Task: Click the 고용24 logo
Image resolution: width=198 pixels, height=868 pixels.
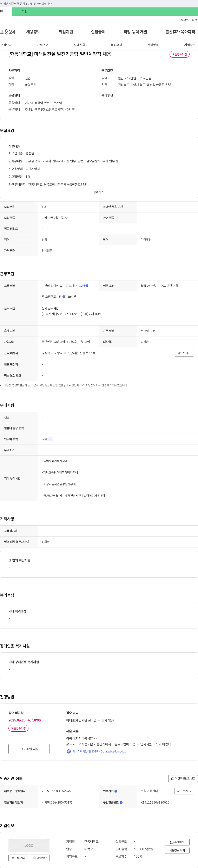Action: pyautogui.click(x=7, y=32)
